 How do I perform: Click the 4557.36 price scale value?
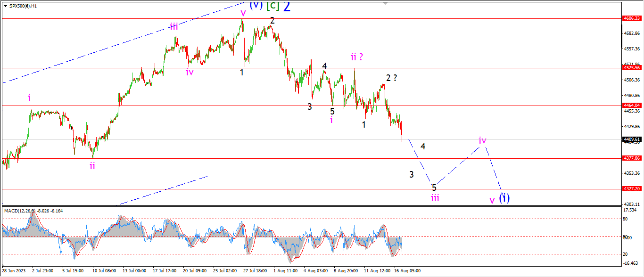[632, 49]
